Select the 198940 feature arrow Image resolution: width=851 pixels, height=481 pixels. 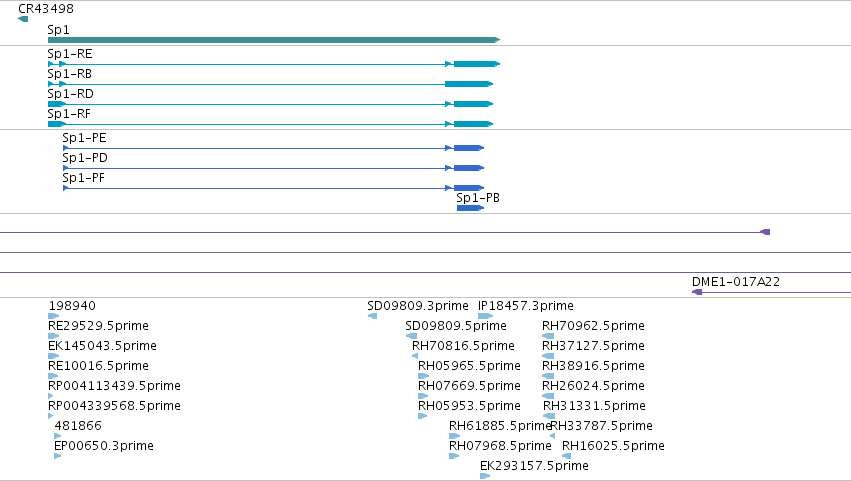pos(53,316)
